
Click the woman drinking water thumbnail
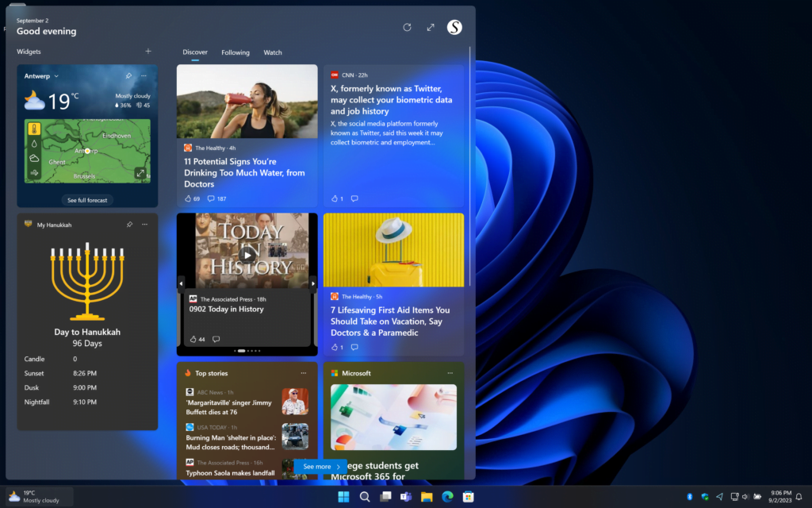click(x=247, y=101)
